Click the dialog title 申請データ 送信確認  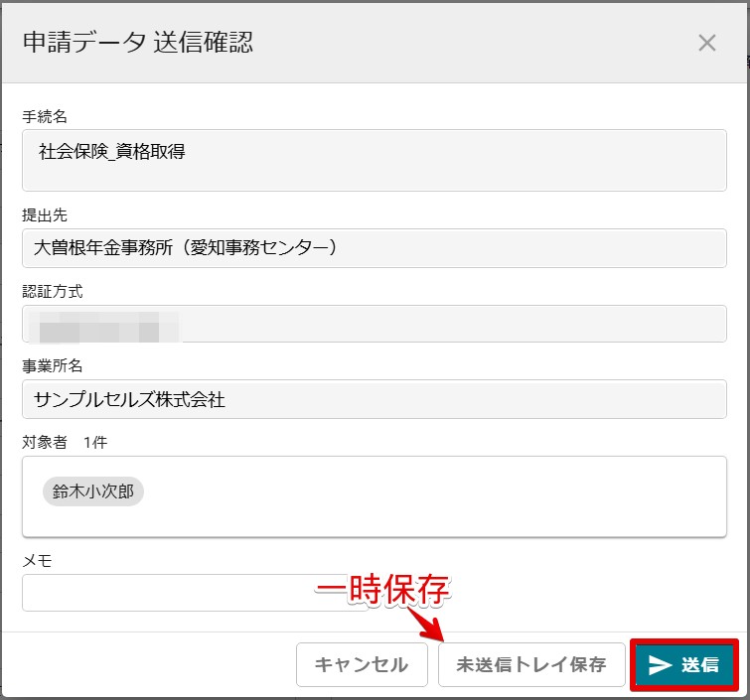(138, 42)
